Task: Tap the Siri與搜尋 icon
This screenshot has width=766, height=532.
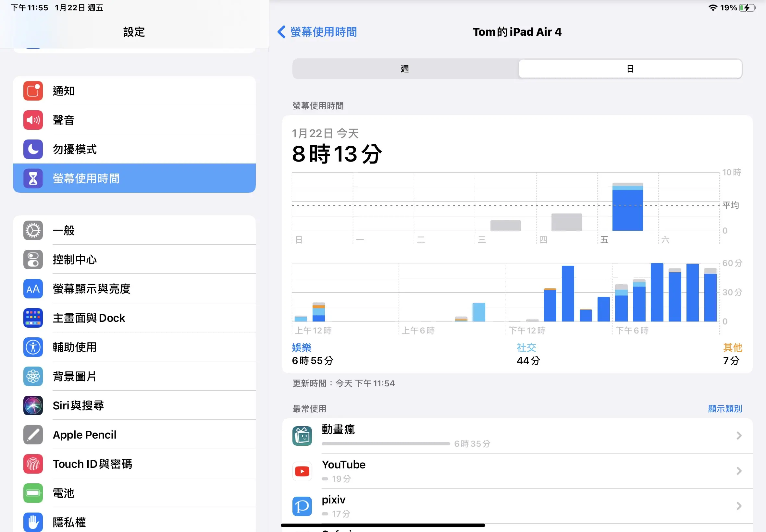Action: coord(33,405)
